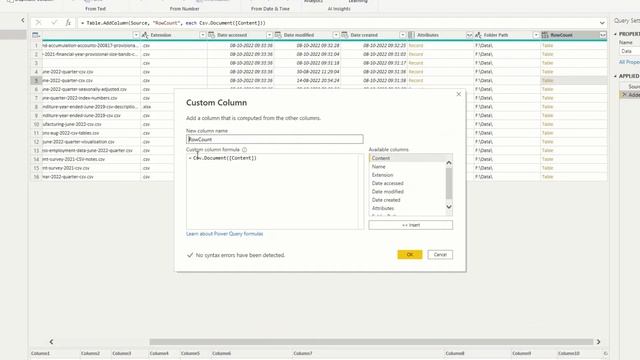Screen dimensions: 640x360
Task: Collapse the APPLIED STEPS section
Action: 616,76
